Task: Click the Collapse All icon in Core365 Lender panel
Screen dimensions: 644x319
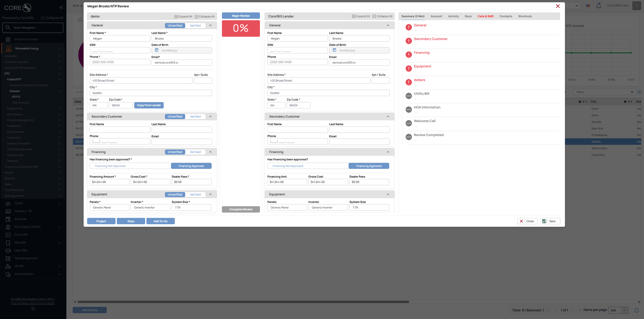Action: tap(374, 16)
